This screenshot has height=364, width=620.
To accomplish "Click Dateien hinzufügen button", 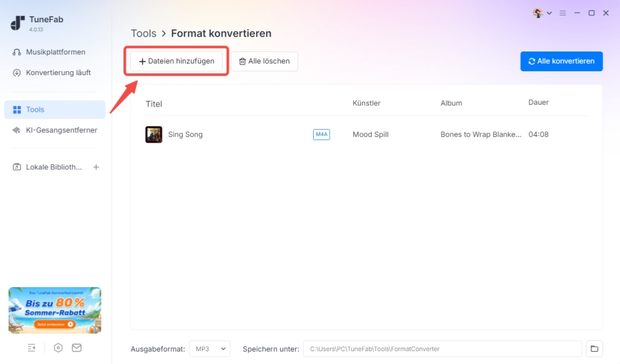I will tap(176, 61).
